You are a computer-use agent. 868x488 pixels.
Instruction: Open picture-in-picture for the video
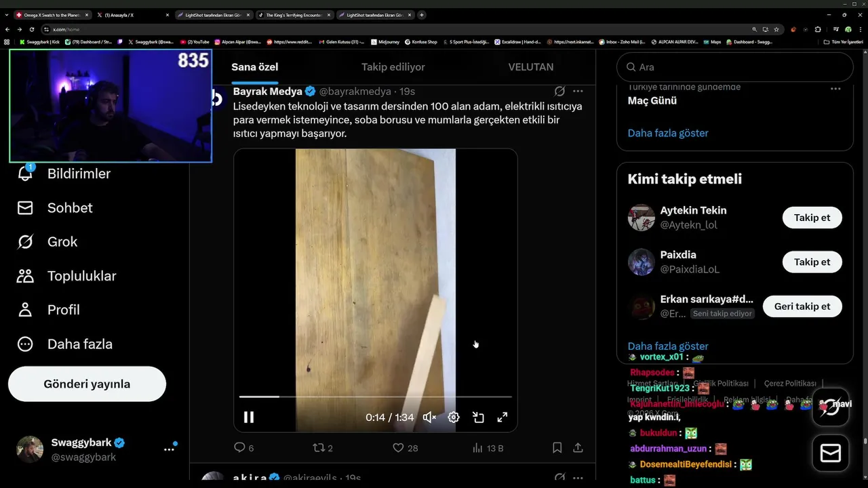coord(478,418)
